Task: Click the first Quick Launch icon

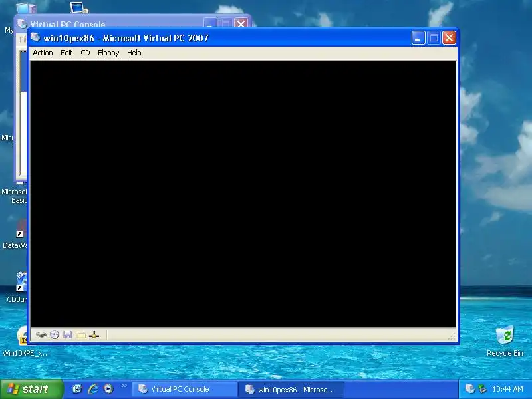Action: click(77, 389)
